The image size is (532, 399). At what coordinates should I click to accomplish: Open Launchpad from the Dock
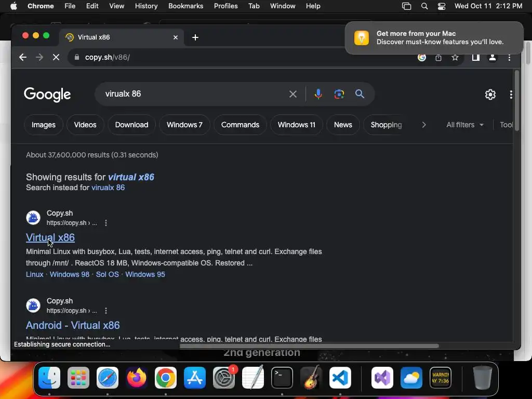[x=78, y=378]
